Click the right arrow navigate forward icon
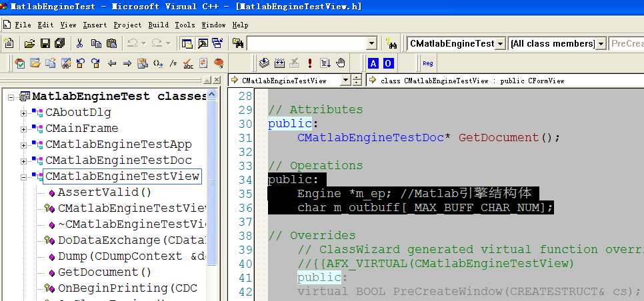Image resolution: width=644 pixels, height=301 pixels. (127, 63)
